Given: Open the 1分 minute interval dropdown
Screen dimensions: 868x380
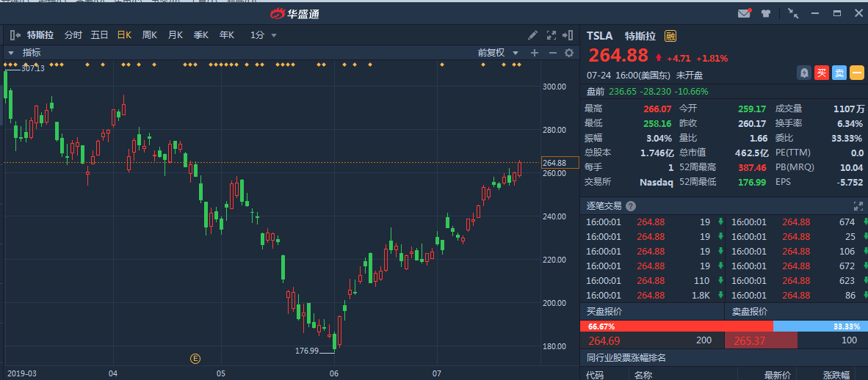Looking at the screenshot, I should tap(264, 34).
